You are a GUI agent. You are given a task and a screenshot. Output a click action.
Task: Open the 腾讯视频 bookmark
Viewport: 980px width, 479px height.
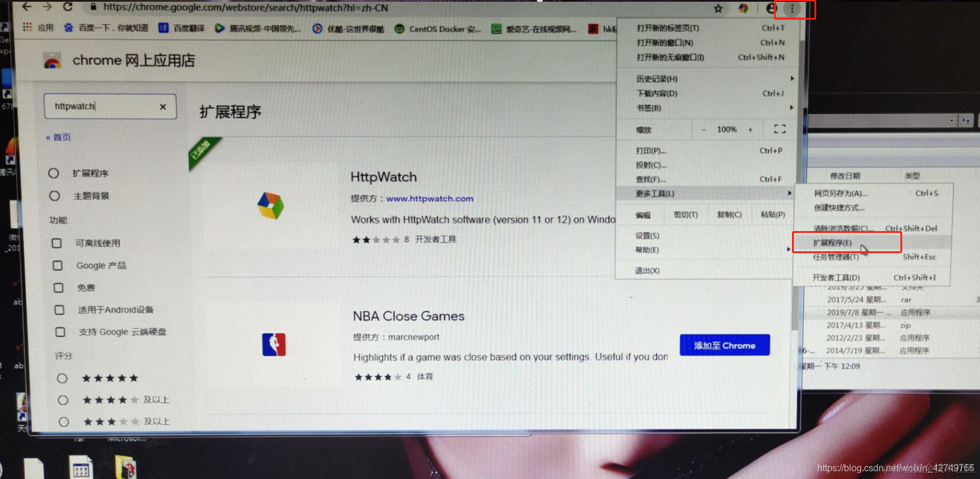[x=257, y=28]
